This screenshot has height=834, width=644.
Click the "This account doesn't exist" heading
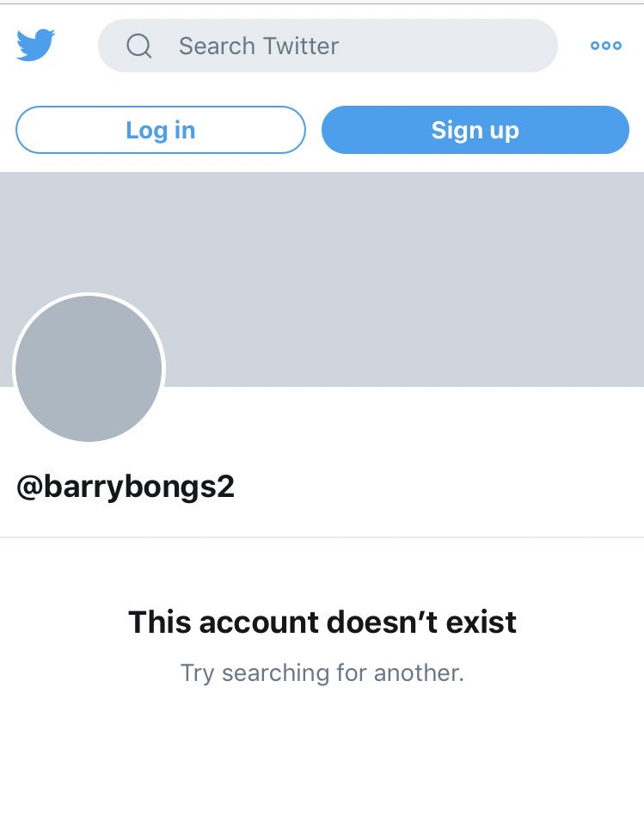pos(322,622)
